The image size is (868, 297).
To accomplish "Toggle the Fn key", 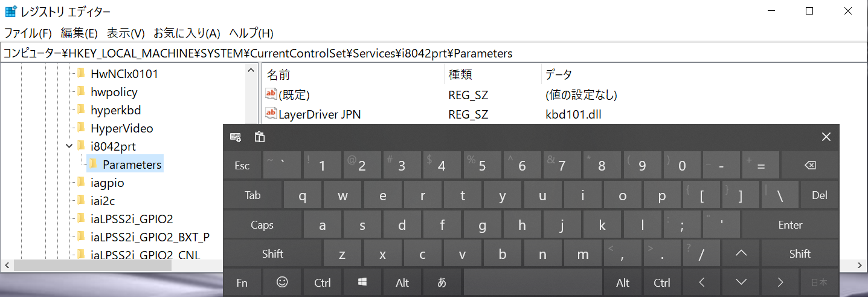I will pos(242,282).
